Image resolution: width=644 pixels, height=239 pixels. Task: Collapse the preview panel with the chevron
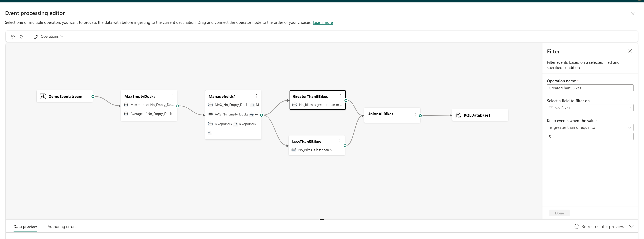coord(631,226)
